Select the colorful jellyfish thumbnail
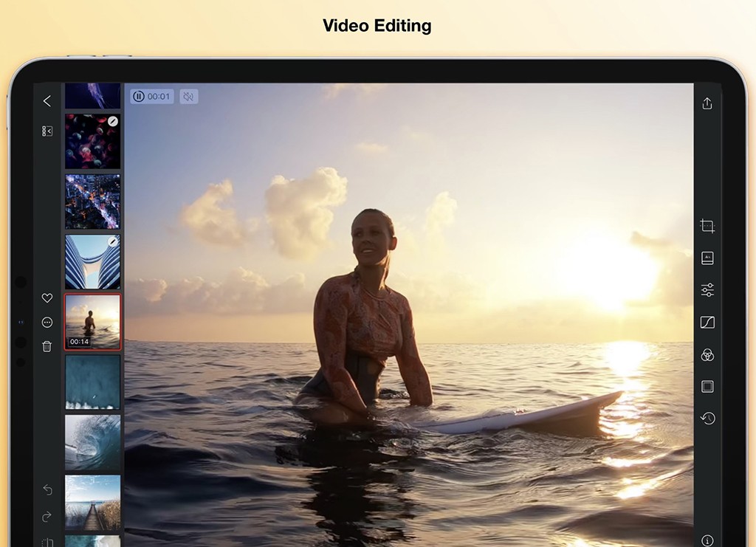This screenshot has height=547, width=756. tap(92, 142)
